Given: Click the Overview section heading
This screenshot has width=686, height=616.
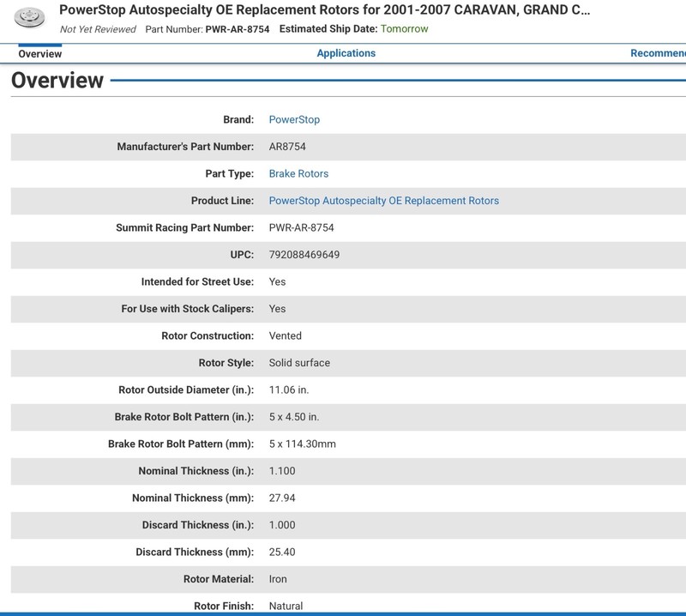Looking at the screenshot, I should [57, 80].
